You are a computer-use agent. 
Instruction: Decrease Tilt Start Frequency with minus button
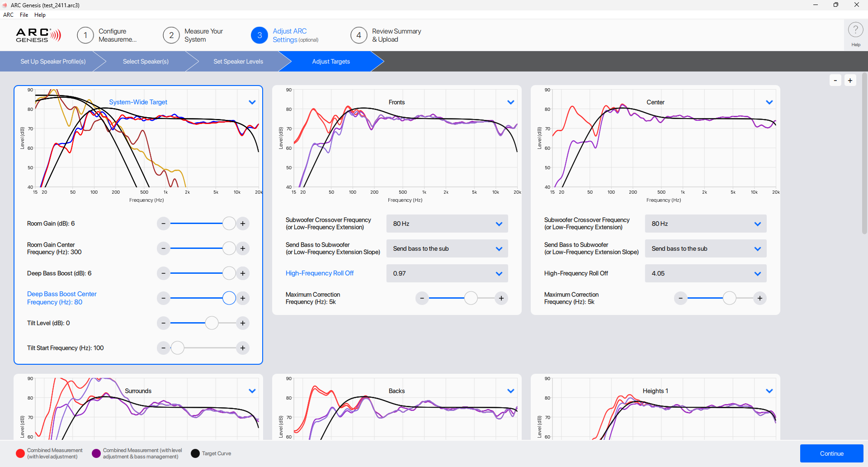coord(164,348)
